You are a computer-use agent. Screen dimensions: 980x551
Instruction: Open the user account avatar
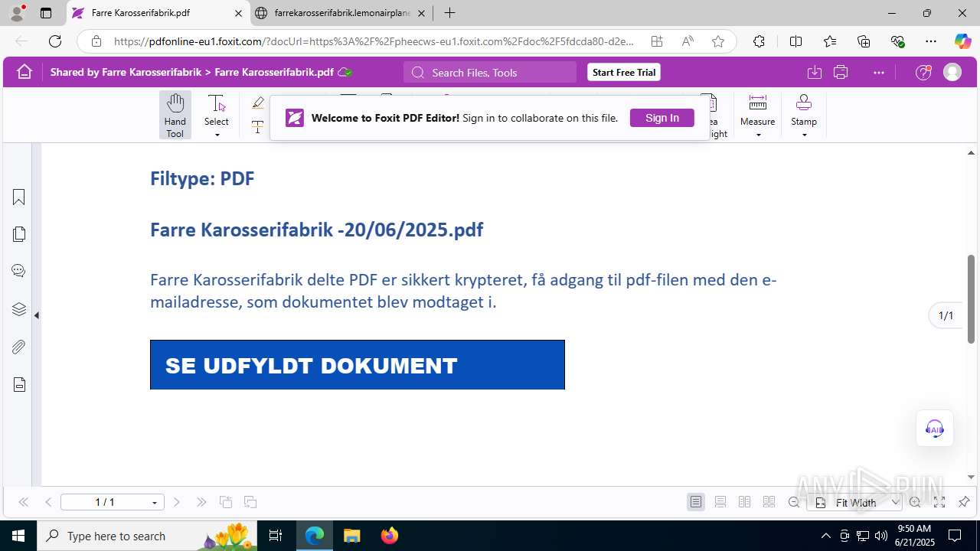point(952,73)
